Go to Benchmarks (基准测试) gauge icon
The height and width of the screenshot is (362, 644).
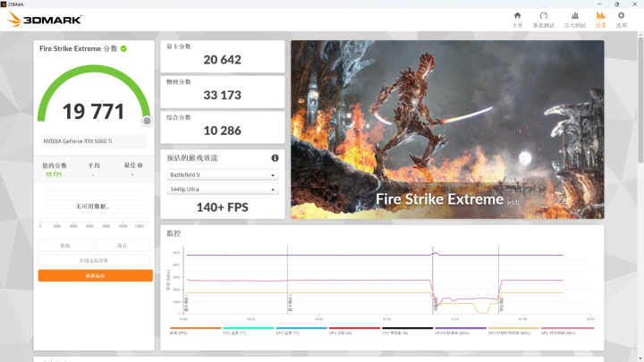[x=543, y=19]
